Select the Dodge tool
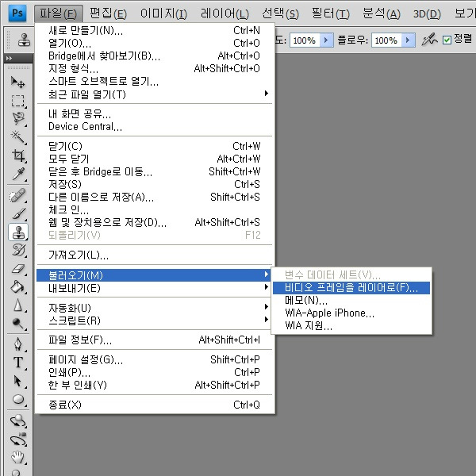The image size is (476, 476). (18, 324)
